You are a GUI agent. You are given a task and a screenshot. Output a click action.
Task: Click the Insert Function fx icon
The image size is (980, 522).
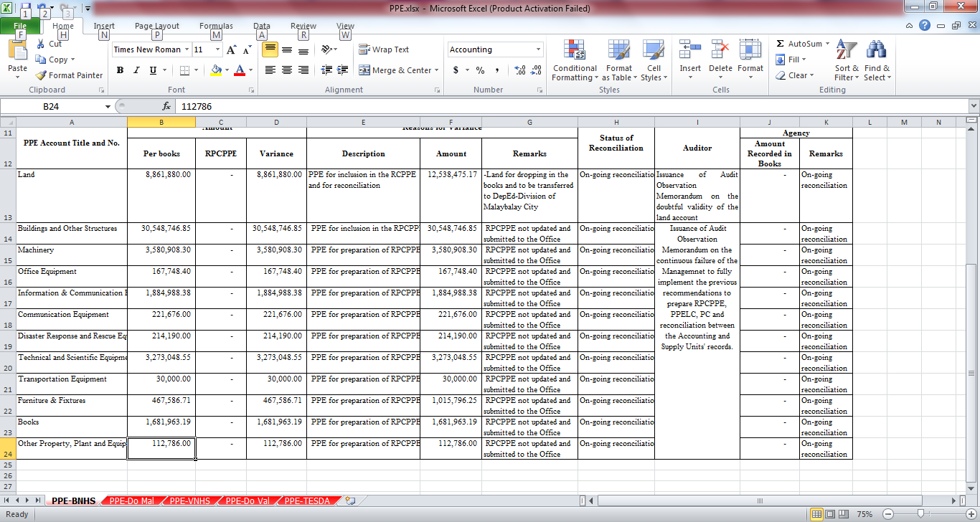point(166,106)
